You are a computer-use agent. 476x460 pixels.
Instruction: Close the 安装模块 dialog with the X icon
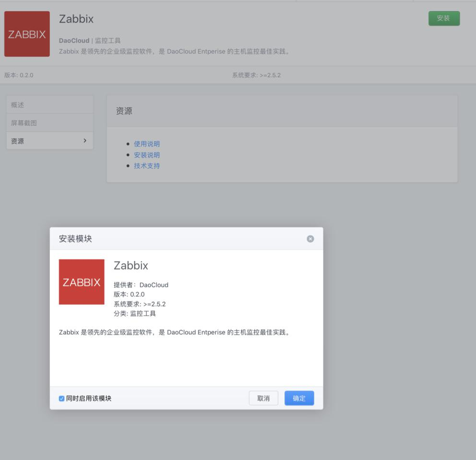(x=310, y=239)
